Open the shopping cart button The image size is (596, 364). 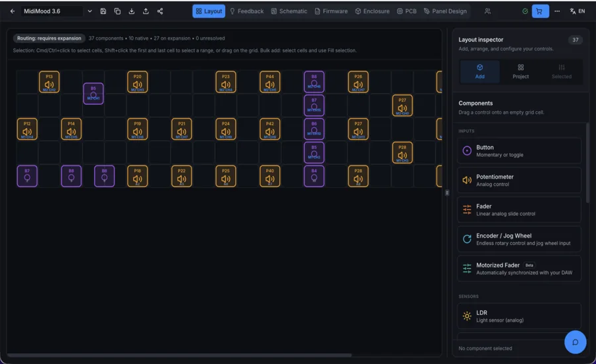(x=540, y=11)
